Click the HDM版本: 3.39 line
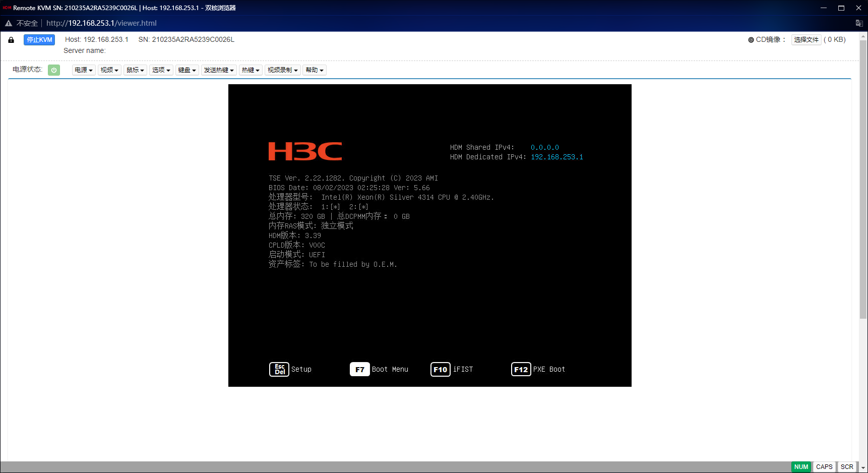The height and width of the screenshot is (473, 868). coord(295,235)
